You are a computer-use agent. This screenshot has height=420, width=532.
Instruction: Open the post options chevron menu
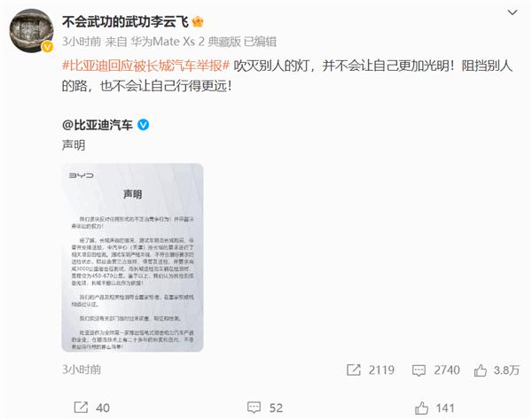tap(512, 13)
